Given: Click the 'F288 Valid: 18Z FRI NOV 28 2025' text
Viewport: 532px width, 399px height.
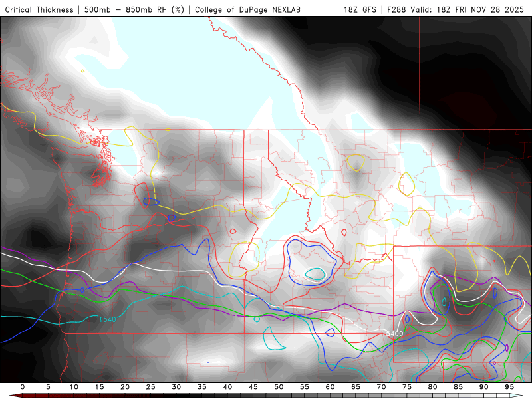Looking at the screenshot, I should pos(456,10).
